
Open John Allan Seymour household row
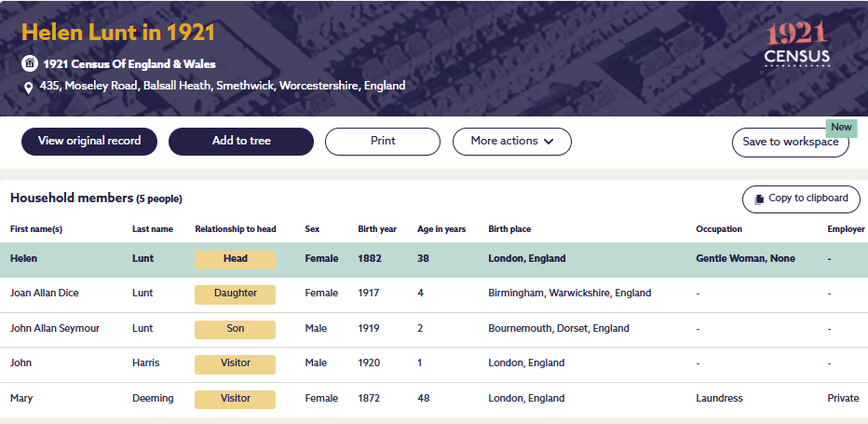pos(434,329)
